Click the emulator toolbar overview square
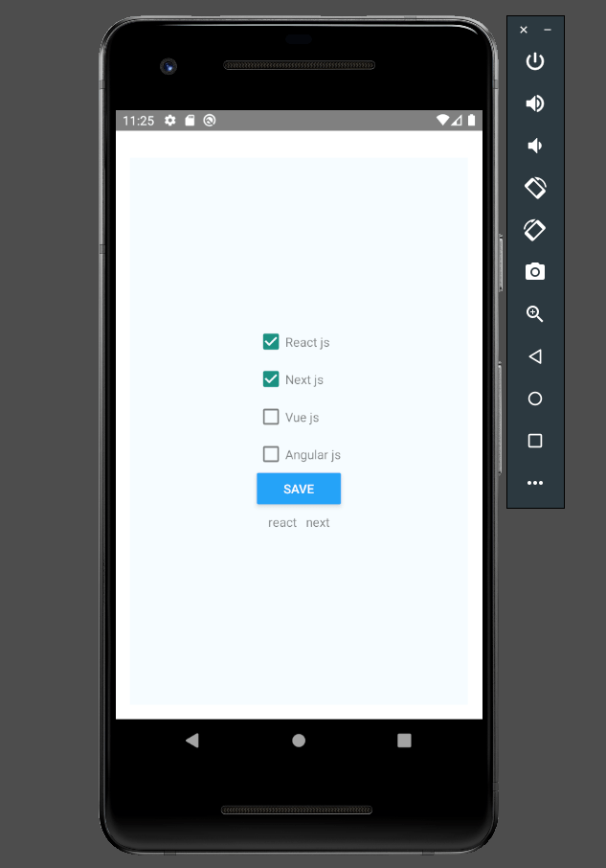The image size is (606, 868). click(534, 441)
